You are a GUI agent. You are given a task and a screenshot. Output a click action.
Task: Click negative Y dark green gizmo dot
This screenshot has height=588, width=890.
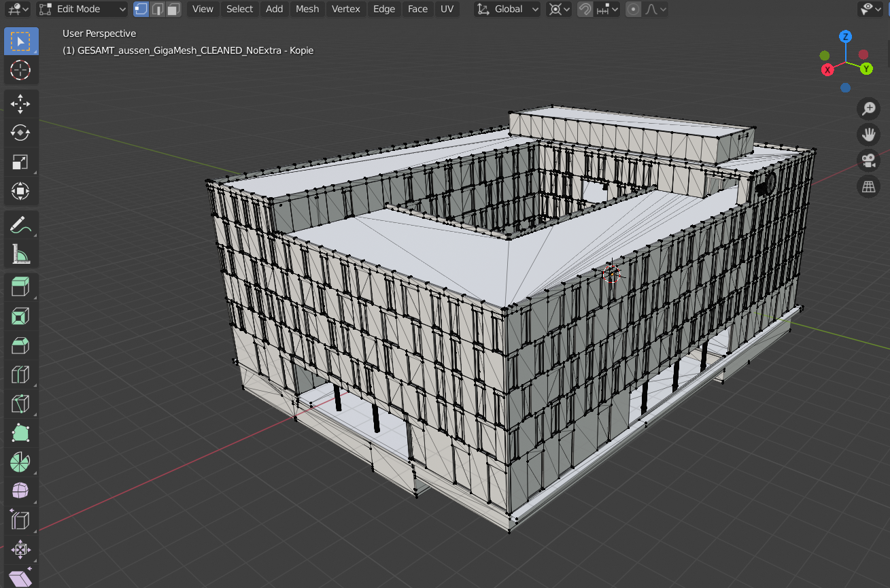point(825,55)
